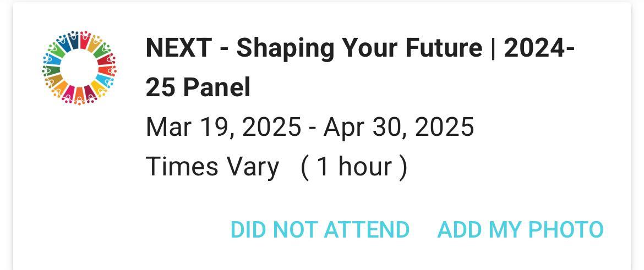Click the "25 Panel" title line
Screen dimensions: 644x270
click(x=198, y=87)
